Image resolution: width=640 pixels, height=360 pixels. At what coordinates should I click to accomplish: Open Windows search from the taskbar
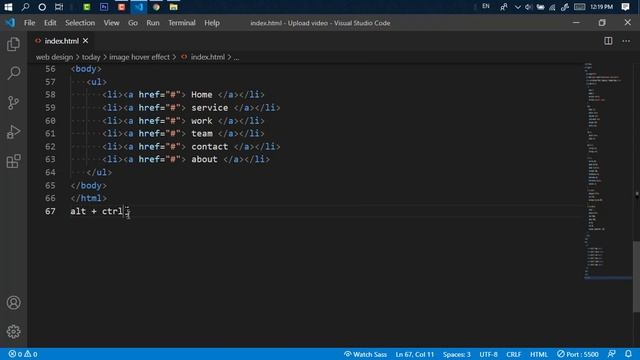[x=25, y=7]
